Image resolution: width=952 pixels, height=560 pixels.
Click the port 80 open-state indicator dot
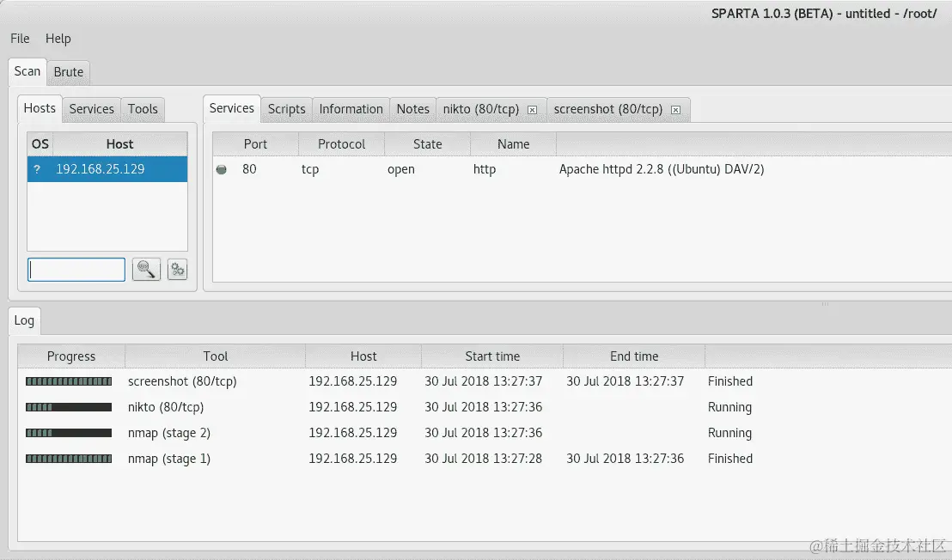[222, 169]
